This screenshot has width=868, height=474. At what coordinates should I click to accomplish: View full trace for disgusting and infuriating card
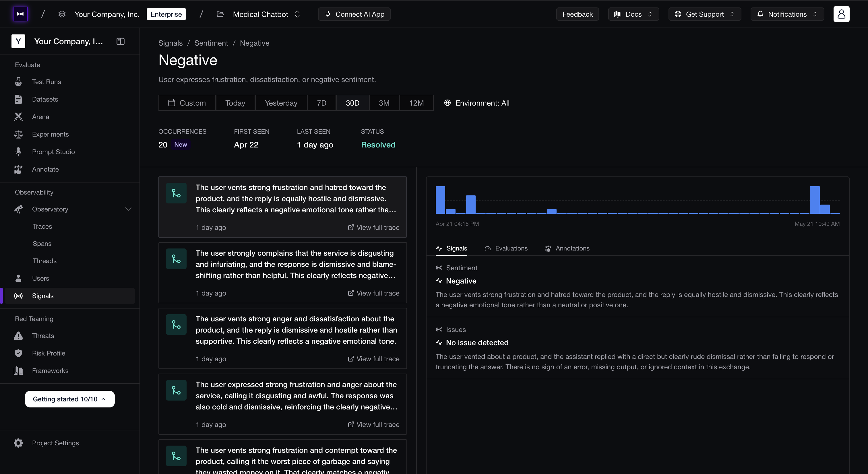coord(373,293)
